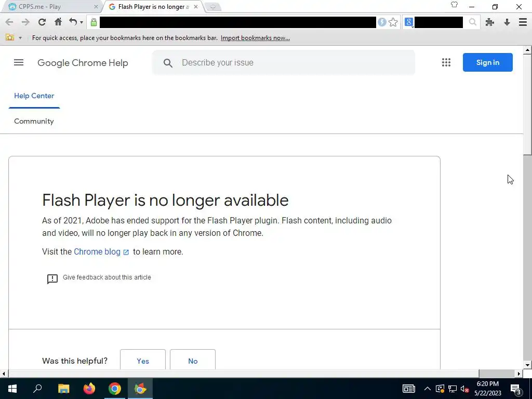Click the help search magnifier icon
Viewport: 532px width, 399px height.
click(168, 63)
